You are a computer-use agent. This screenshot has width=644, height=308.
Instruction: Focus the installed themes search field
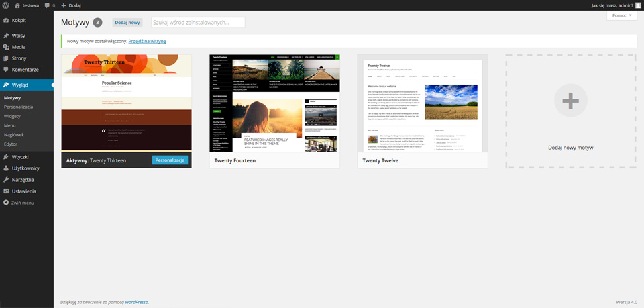tap(198, 23)
